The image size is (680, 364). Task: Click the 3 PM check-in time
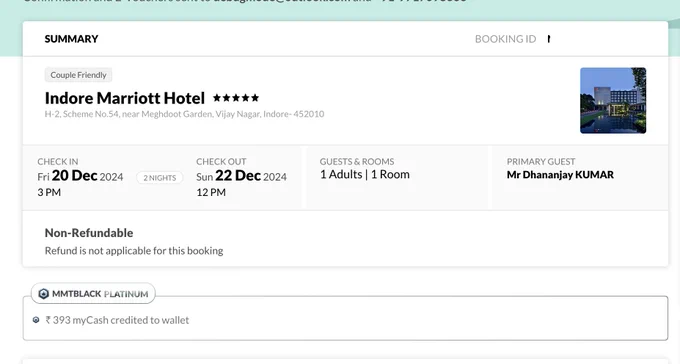coord(49,193)
